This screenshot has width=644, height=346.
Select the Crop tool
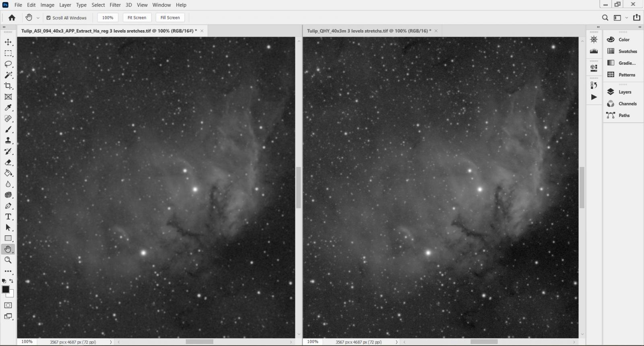tap(8, 86)
